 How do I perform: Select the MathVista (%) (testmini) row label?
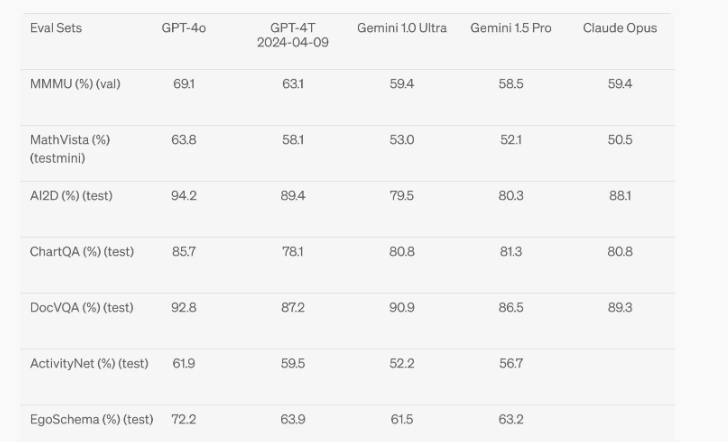70,149
